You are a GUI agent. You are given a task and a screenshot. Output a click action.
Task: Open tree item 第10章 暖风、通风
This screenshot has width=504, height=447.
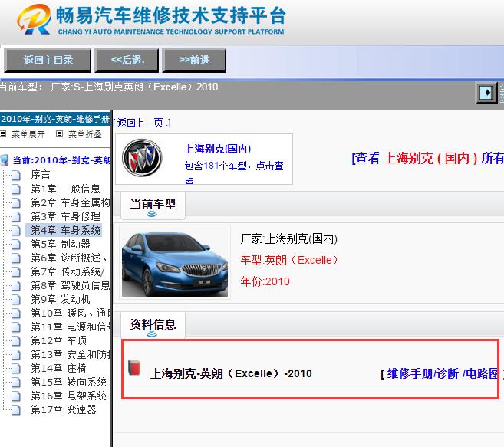click(x=71, y=313)
